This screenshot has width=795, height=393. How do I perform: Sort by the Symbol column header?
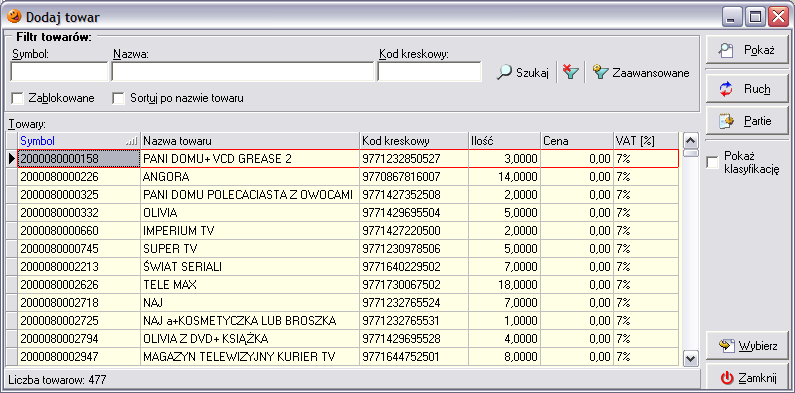click(x=79, y=141)
